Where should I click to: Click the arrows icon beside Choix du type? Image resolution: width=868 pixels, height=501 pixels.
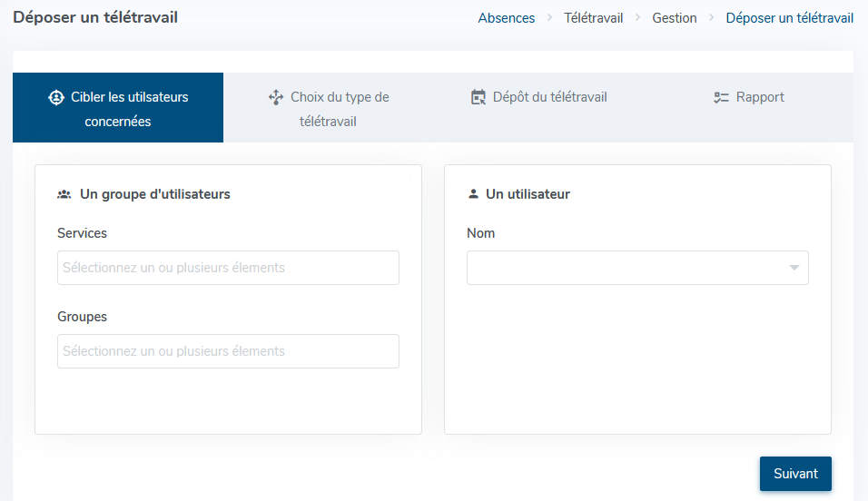(276, 97)
